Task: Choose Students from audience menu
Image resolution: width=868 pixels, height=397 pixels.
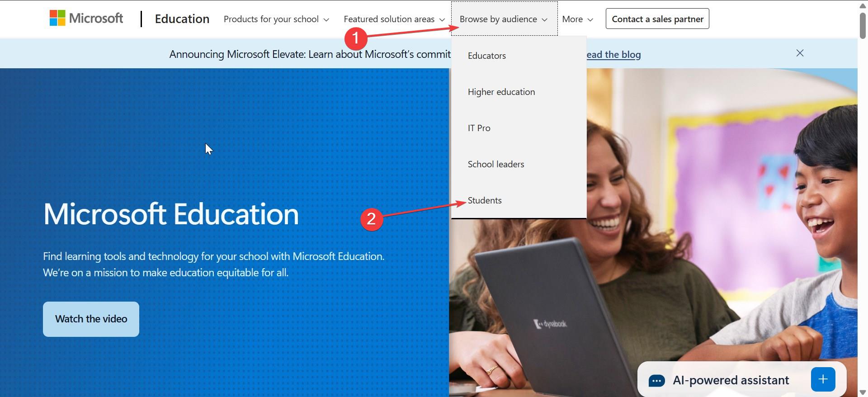Action: [x=519, y=200]
